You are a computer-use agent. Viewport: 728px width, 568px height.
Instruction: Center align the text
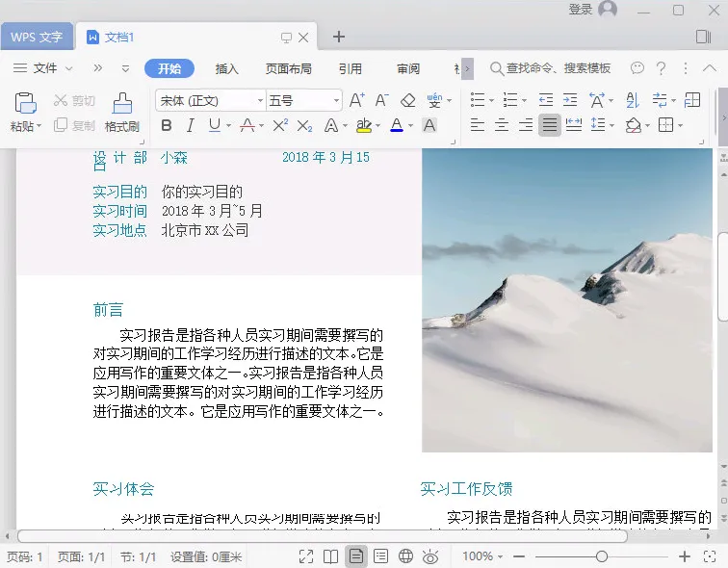pos(502,125)
